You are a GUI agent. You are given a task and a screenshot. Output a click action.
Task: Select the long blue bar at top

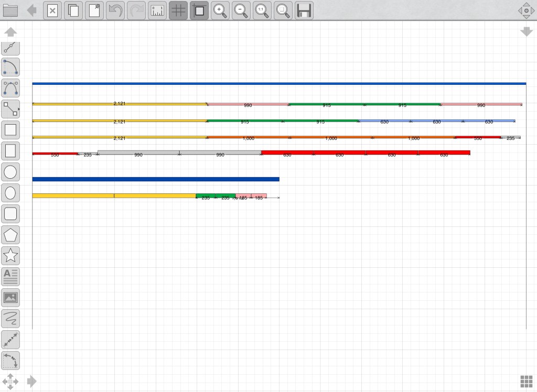[x=279, y=83]
